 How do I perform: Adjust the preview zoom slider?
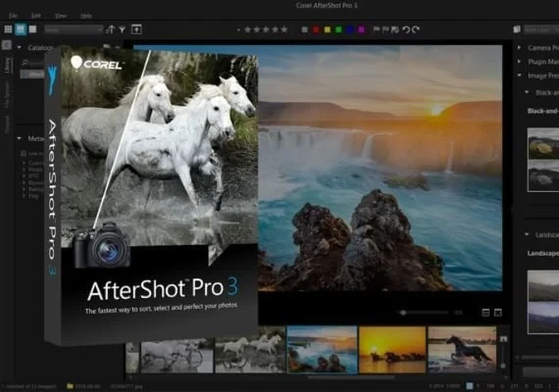click(x=423, y=313)
